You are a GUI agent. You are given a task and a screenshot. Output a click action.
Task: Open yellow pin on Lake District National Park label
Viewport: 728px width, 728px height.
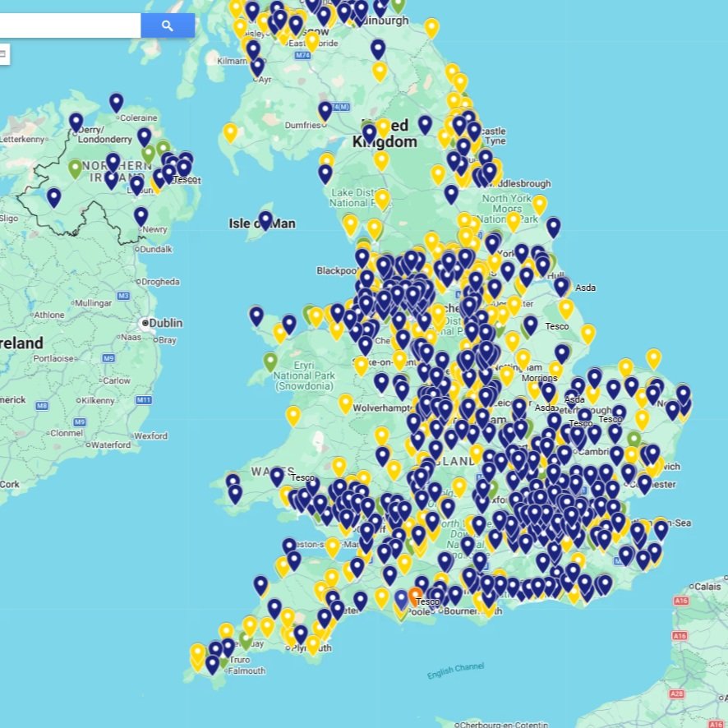pos(382,200)
